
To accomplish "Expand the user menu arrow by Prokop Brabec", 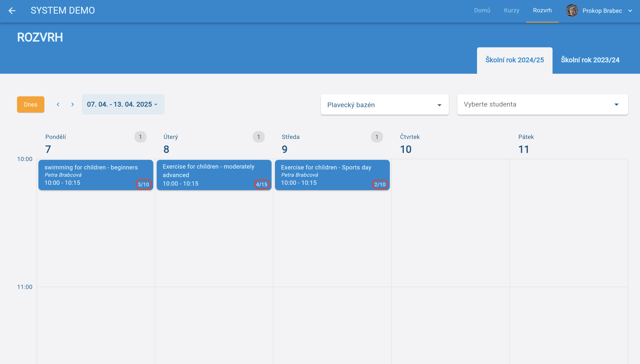I will (630, 11).
